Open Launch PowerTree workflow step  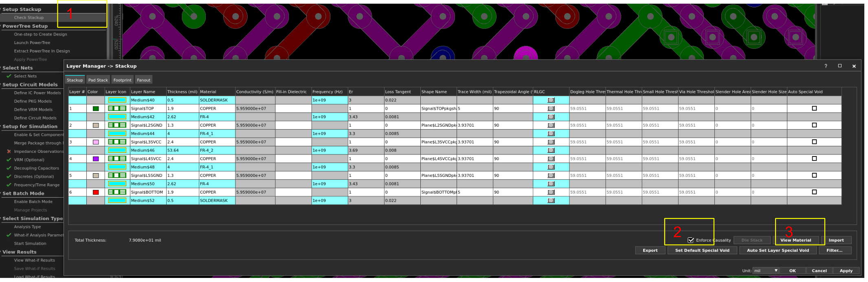pyautogui.click(x=32, y=42)
